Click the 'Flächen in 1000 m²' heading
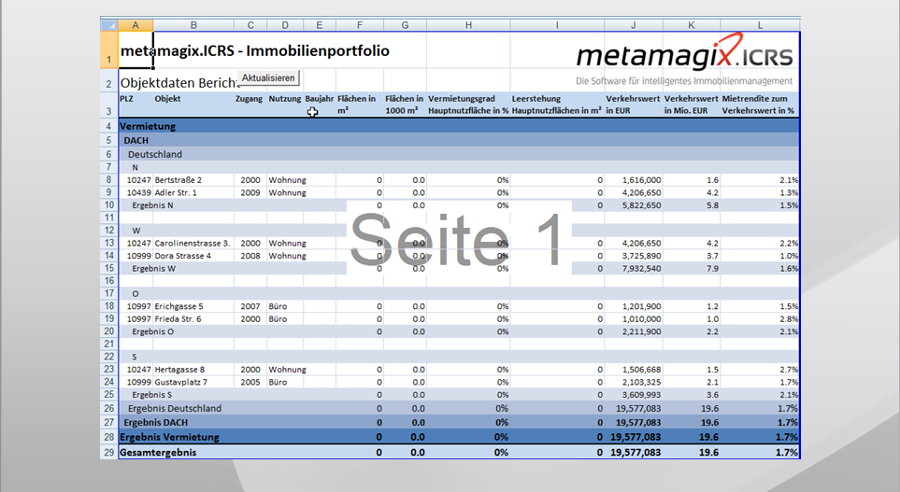The image size is (900, 492). point(405,104)
